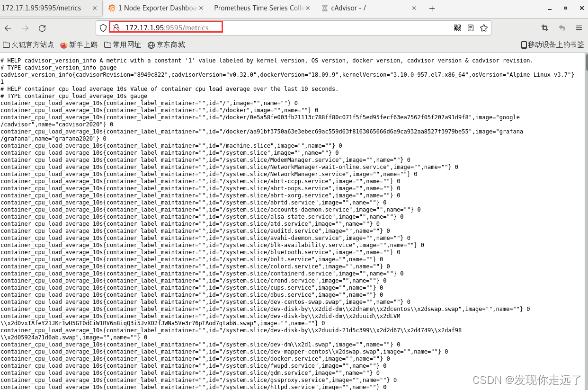588x390 pixels.
Task: Click the dbus.service metric line
Action: 192,295
